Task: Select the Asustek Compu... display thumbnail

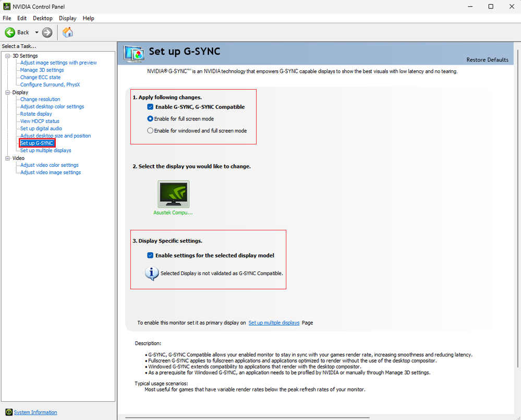Action: coord(174,194)
